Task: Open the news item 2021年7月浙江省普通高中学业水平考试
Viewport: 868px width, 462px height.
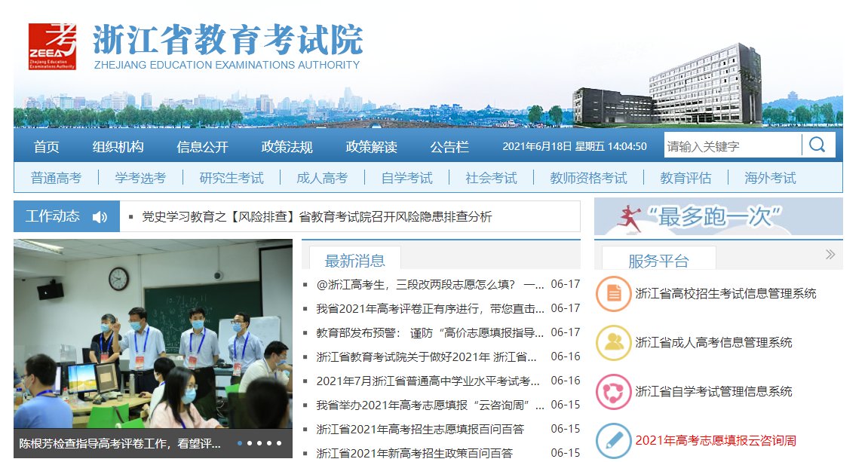Action: 428,381
